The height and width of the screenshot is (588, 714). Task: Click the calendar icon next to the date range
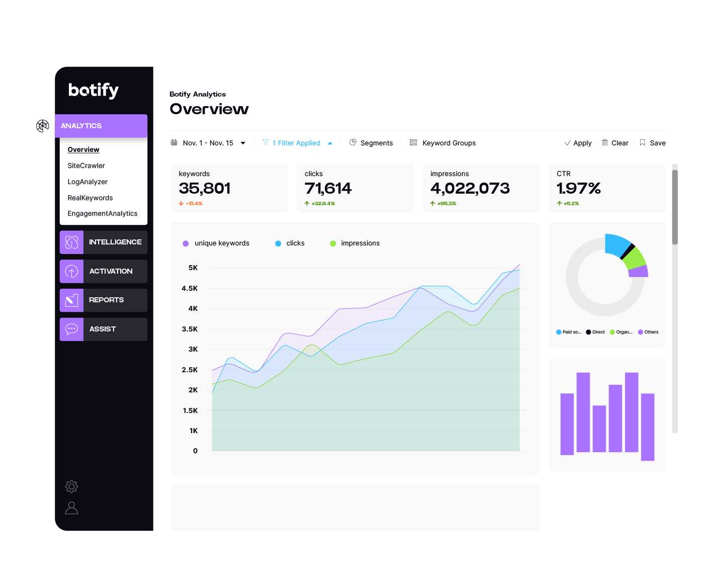[x=174, y=143]
